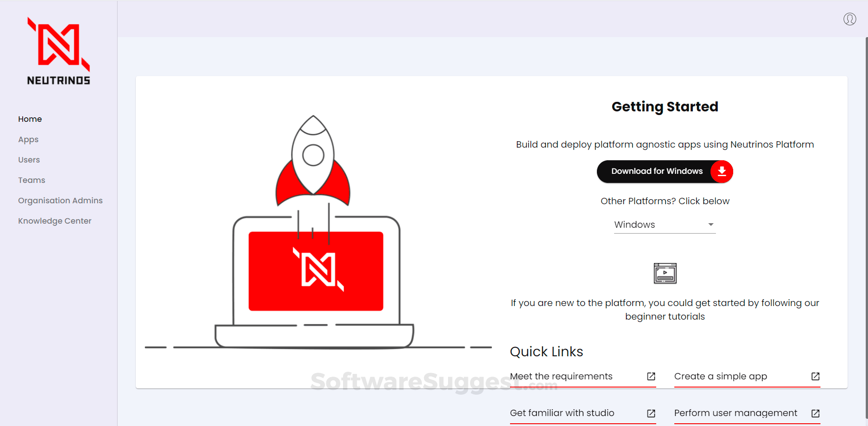The height and width of the screenshot is (426, 868).
Task: Open external link icon for Create a simple app
Action: click(x=815, y=377)
